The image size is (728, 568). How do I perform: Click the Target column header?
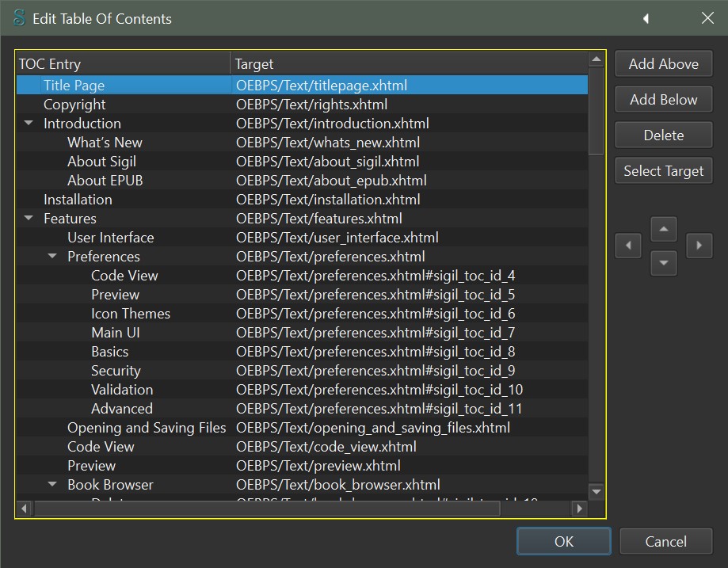[408, 64]
